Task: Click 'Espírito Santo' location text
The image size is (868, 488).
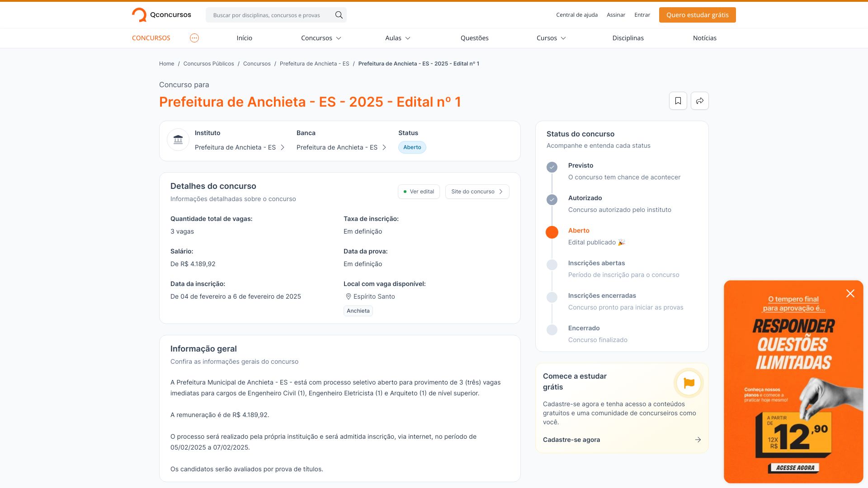Action: (374, 296)
